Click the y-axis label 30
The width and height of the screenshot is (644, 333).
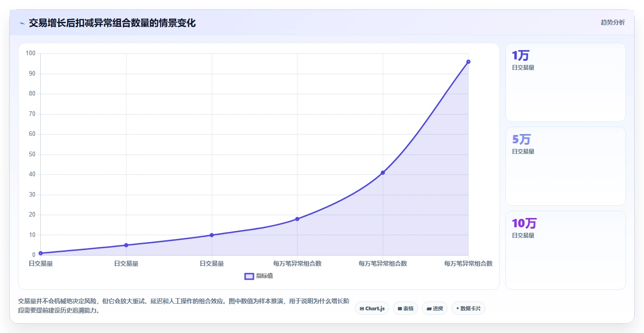32,195
